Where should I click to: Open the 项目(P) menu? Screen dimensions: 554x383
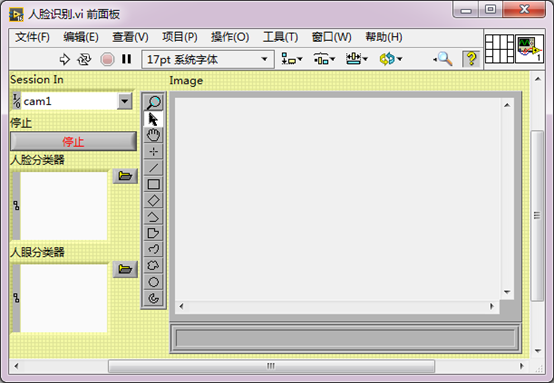[180, 37]
